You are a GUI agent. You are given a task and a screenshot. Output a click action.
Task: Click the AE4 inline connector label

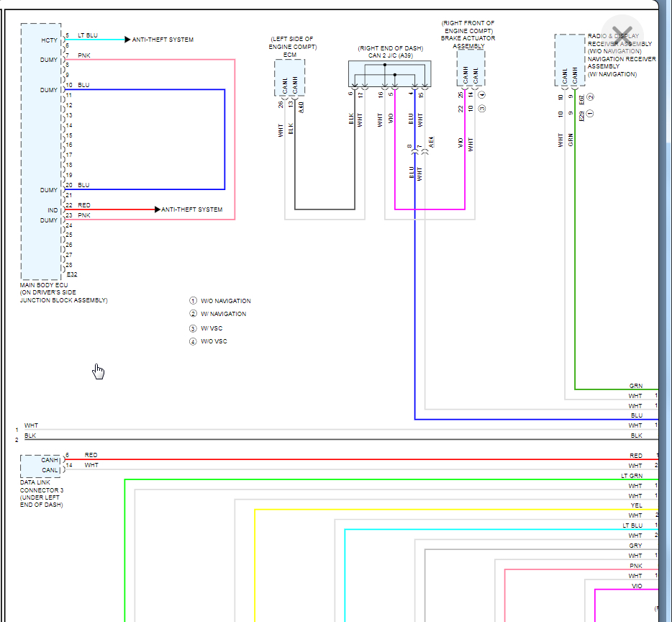click(431, 142)
